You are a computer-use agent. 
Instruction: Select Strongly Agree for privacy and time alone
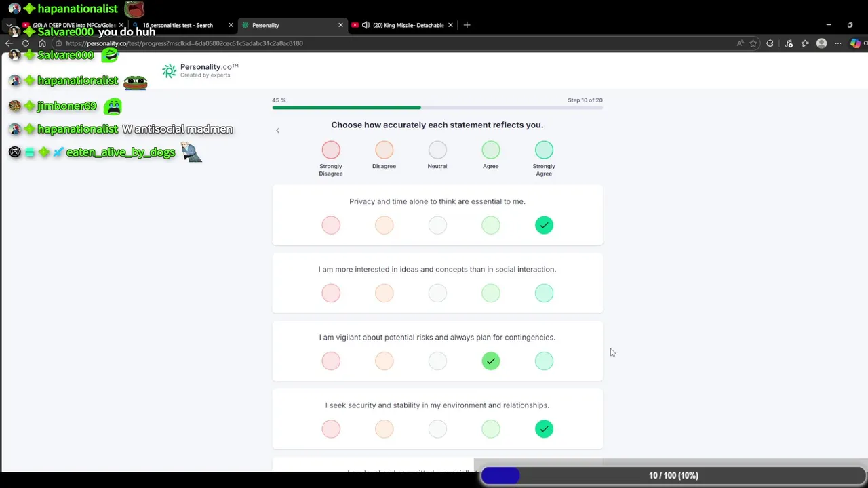click(x=544, y=225)
